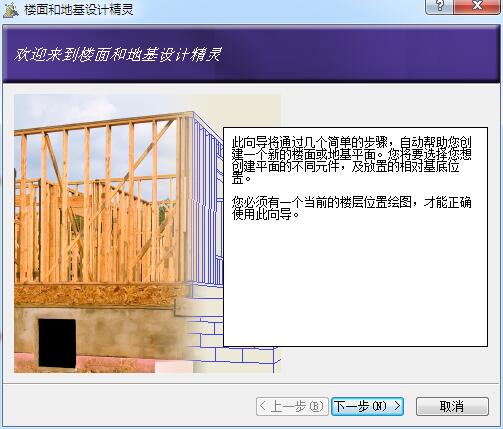Click the 楼面和地基设计精灵 title bar text
This screenshot has height=429, width=503.
[79, 9]
